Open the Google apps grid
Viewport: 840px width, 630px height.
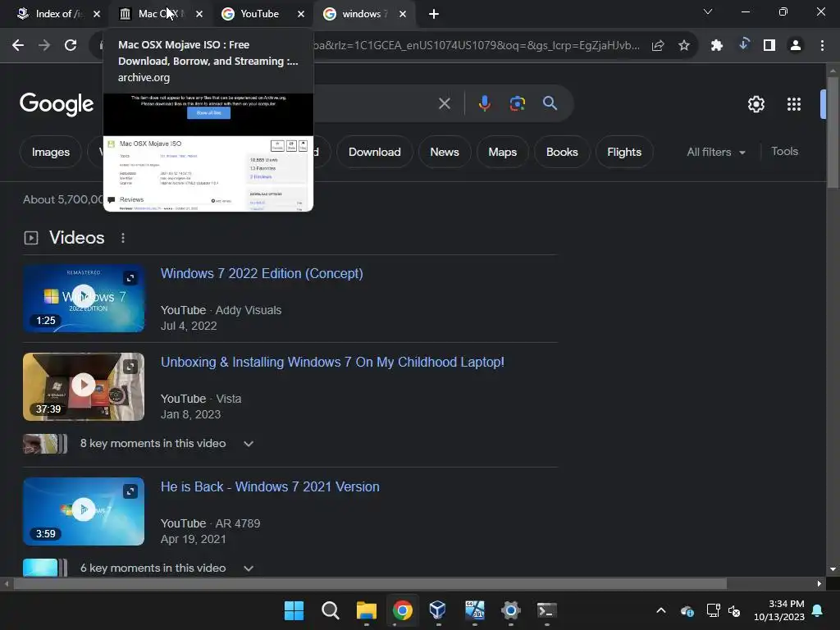(x=794, y=104)
